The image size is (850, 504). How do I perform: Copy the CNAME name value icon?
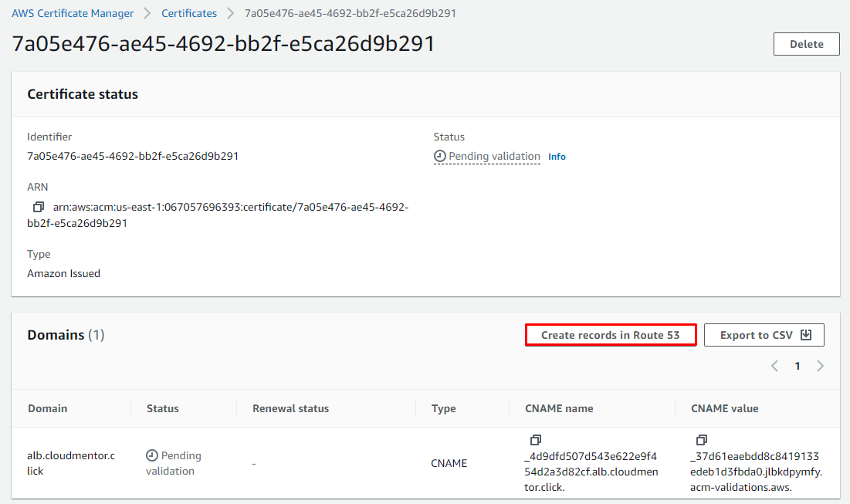coord(536,440)
